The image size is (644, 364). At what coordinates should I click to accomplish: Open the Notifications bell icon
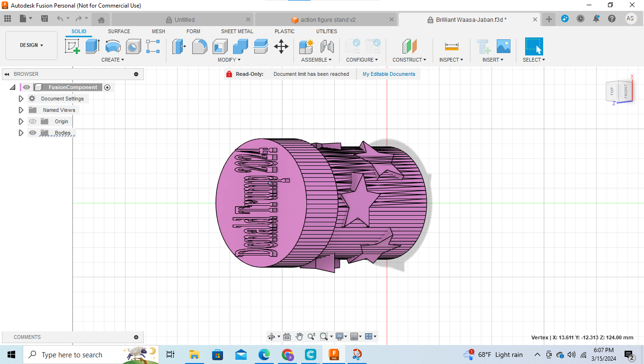596,18
